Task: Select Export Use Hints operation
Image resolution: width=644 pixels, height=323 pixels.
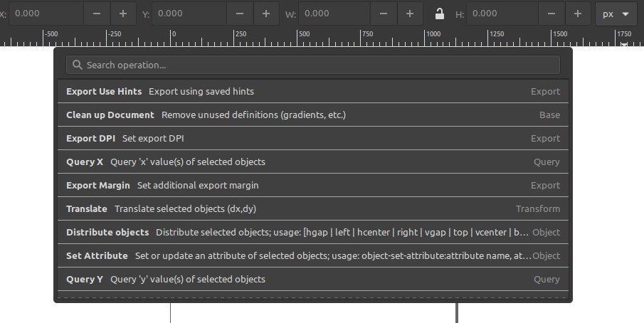Action: pos(313,91)
